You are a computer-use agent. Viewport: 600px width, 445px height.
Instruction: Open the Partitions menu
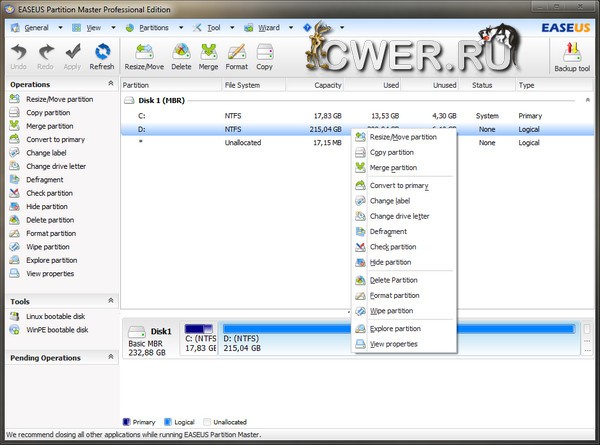pyautogui.click(x=154, y=28)
